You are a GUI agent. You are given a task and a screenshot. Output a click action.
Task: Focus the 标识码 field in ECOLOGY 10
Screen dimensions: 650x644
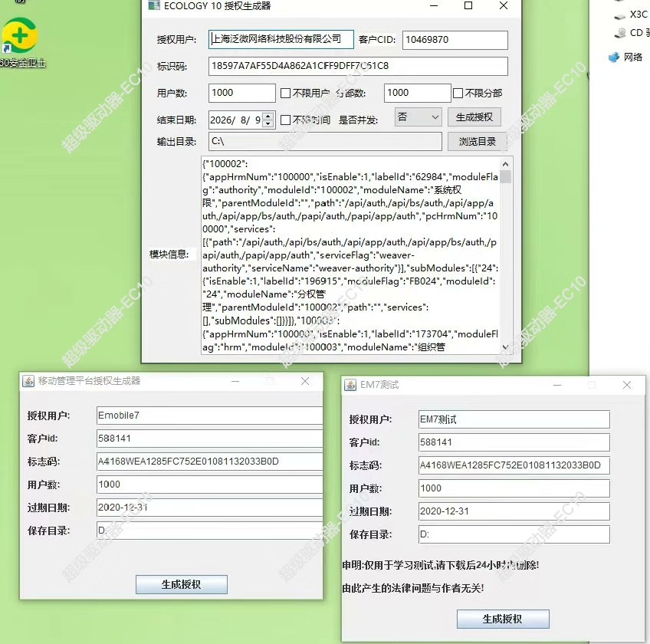[x=358, y=66]
